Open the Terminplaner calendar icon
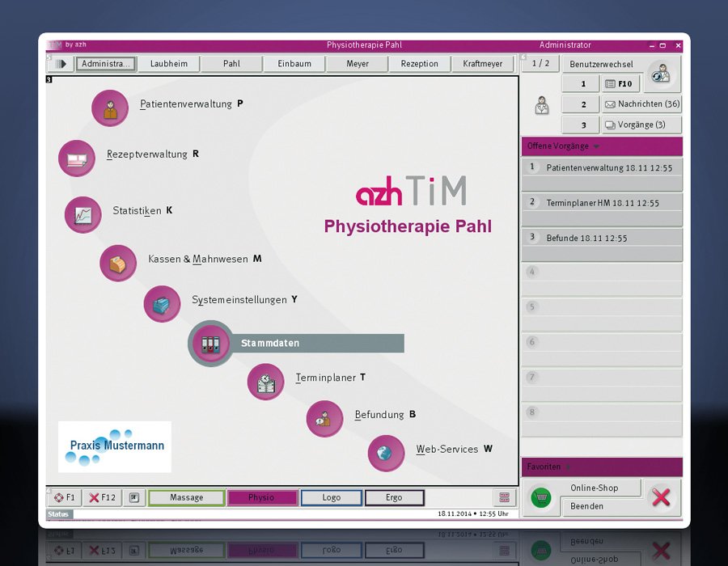The height and width of the screenshot is (566, 728). click(x=265, y=382)
